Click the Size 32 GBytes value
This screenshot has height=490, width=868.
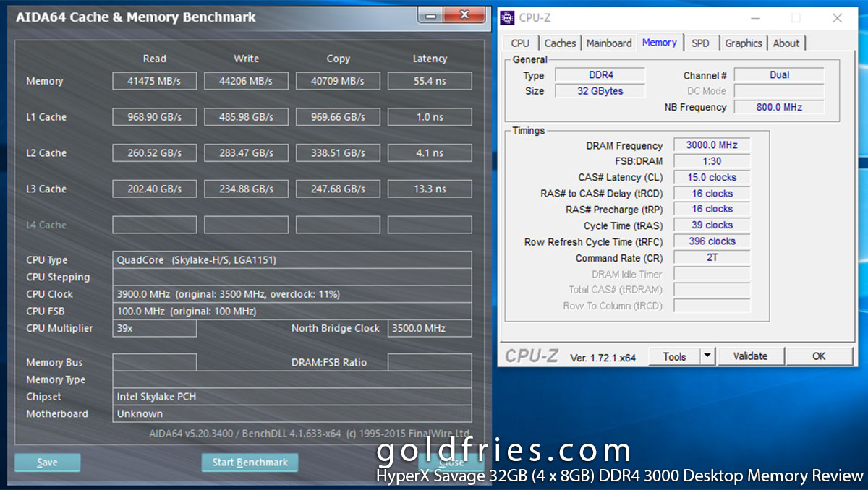click(600, 91)
